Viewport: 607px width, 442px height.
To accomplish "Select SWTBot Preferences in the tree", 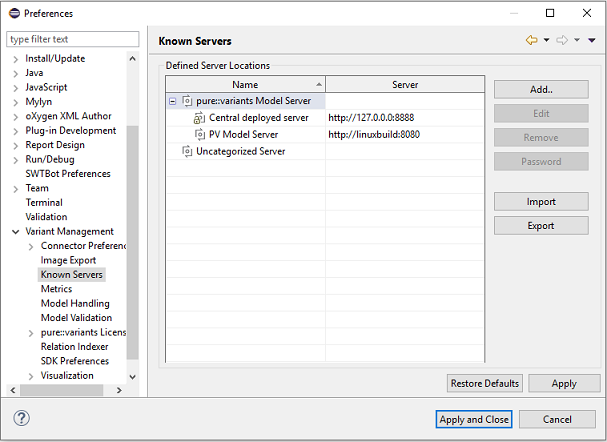I will coord(68,174).
